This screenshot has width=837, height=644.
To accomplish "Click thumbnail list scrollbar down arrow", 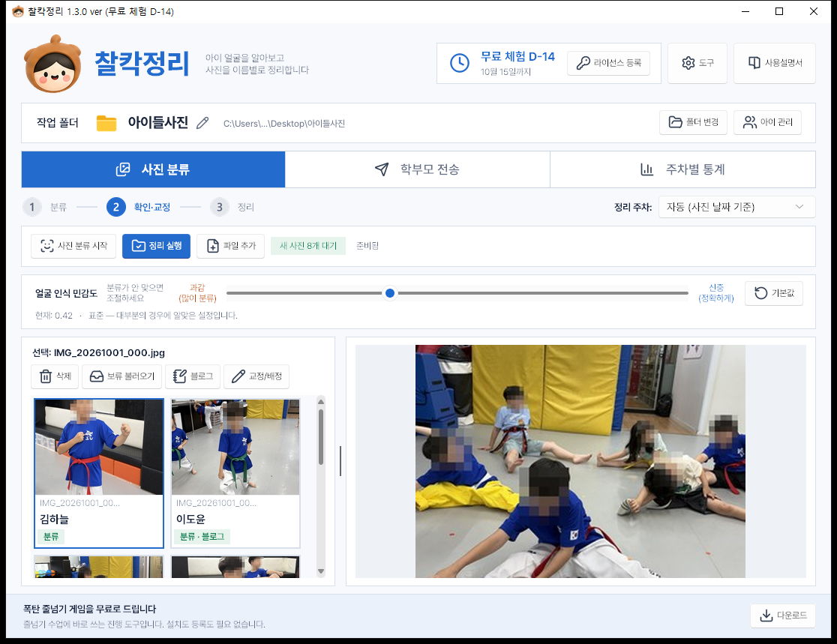I will coord(321,571).
